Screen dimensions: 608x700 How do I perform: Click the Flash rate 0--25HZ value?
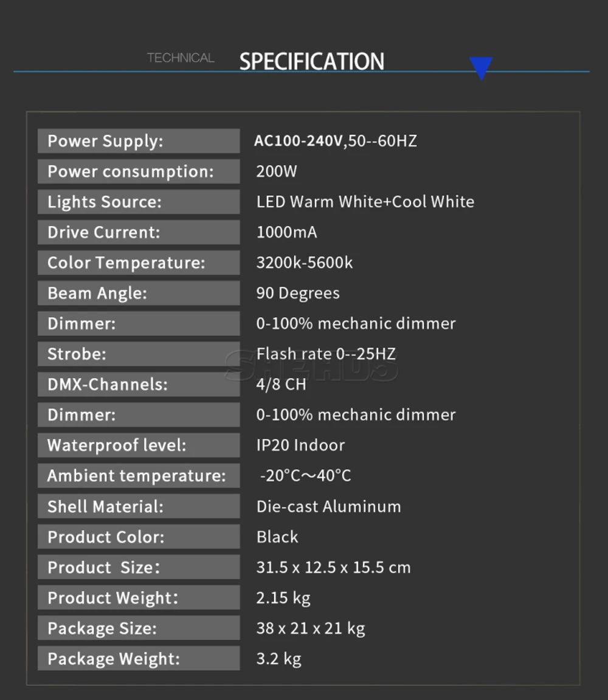(326, 354)
